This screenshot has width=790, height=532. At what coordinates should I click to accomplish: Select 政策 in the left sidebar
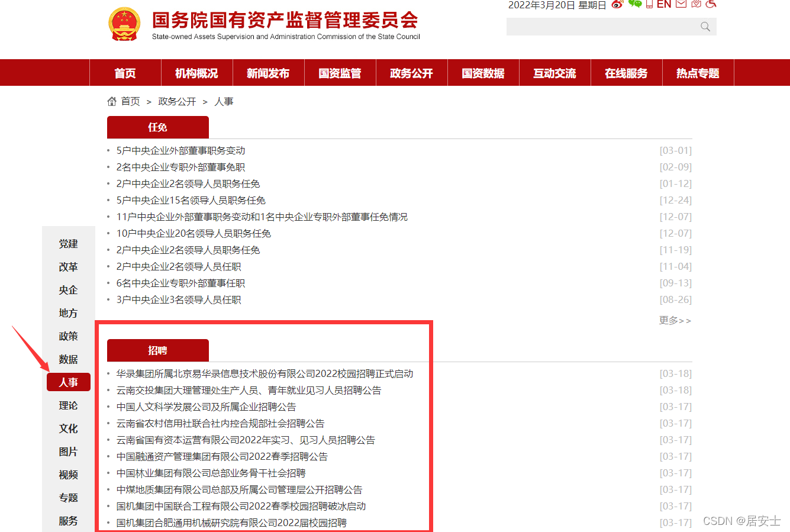coord(68,336)
